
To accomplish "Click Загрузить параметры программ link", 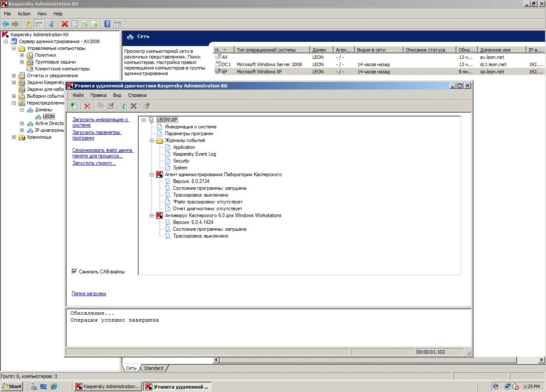I will click(97, 135).
